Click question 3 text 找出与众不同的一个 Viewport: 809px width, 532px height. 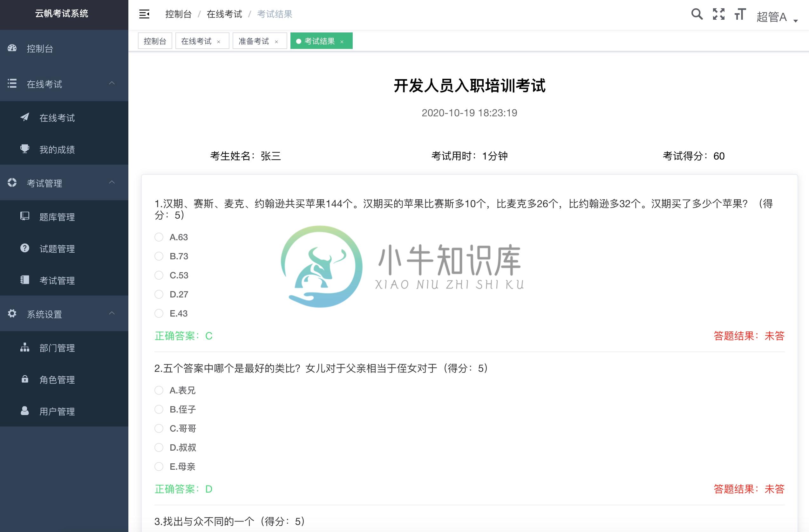pos(208,522)
